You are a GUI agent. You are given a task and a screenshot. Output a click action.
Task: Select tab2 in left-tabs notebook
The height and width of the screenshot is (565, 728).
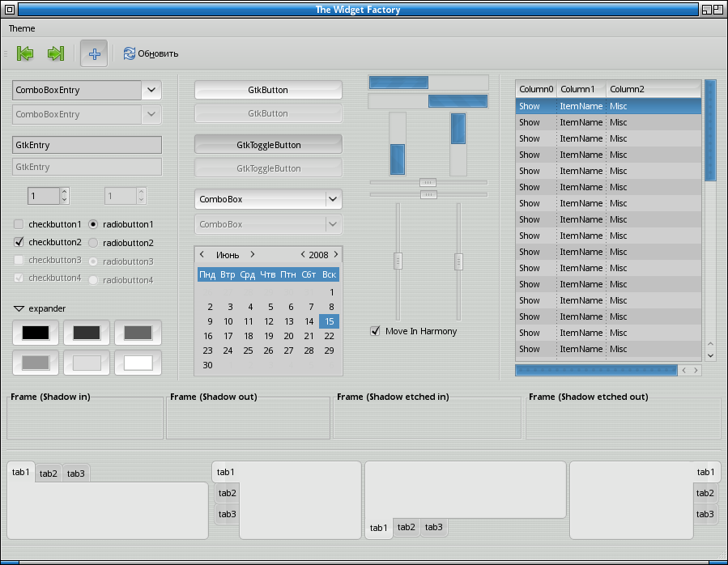pos(227,493)
